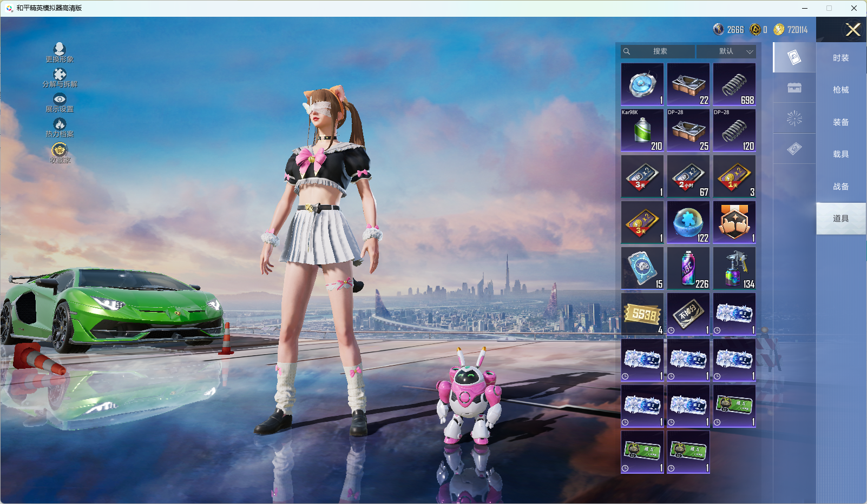Select the ABC spray can with 226

688,268
